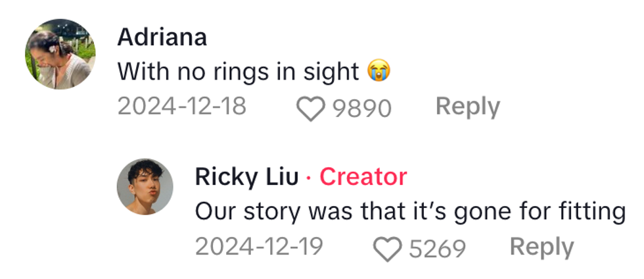Select the 2024-12-18 comment date
644x279 pixels.
(x=182, y=107)
